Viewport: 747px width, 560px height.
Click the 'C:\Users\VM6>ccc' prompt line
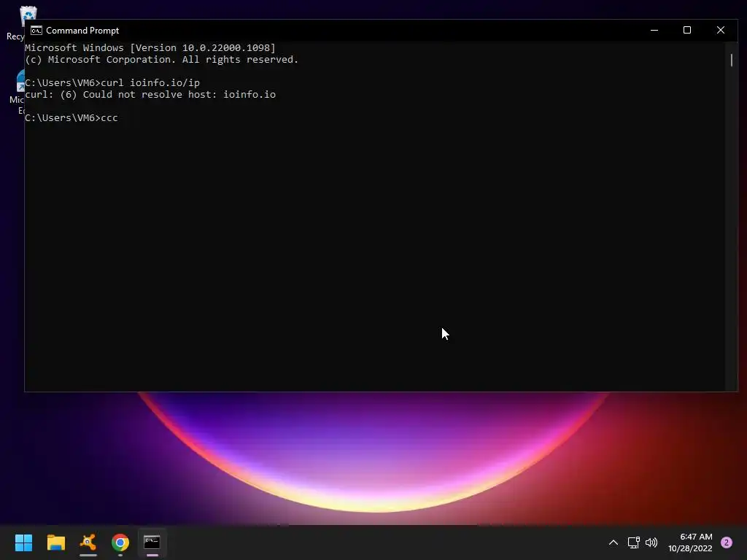[71, 117]
